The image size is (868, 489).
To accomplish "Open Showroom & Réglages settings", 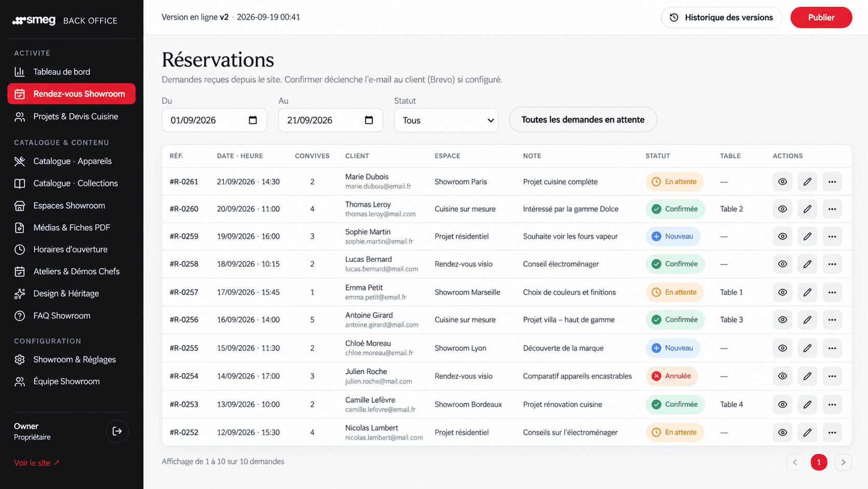I will click(x=72, y=360).
